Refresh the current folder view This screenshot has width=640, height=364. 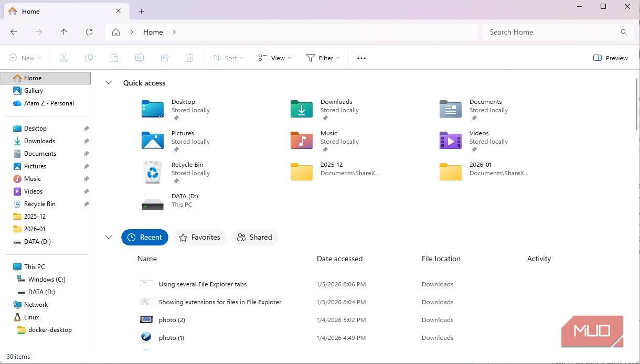[x=89, y=32]
